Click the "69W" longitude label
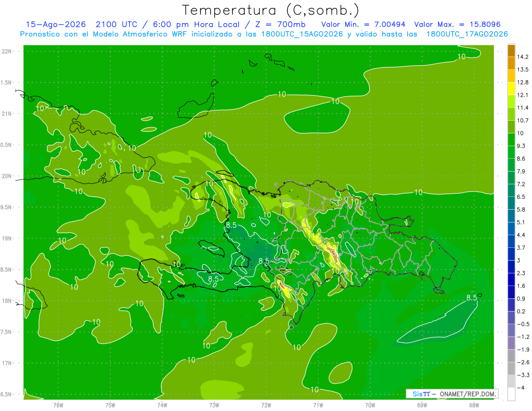The width and height of the screenshot is (532, 411). pyautogui.click(x=422, y=405)
